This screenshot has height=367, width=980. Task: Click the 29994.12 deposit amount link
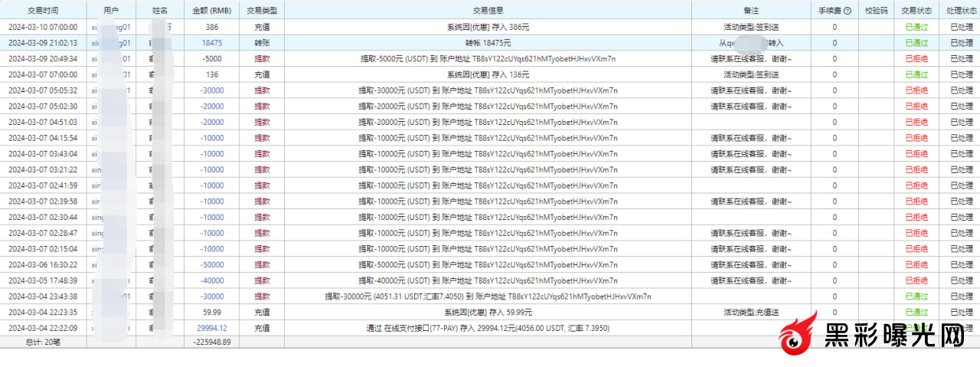212,328
